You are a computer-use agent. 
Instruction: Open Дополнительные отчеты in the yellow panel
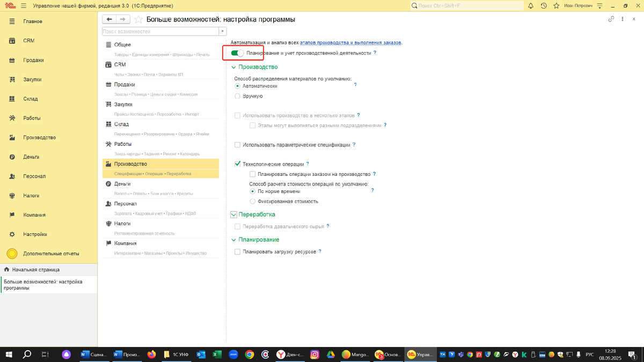[51, 253]
